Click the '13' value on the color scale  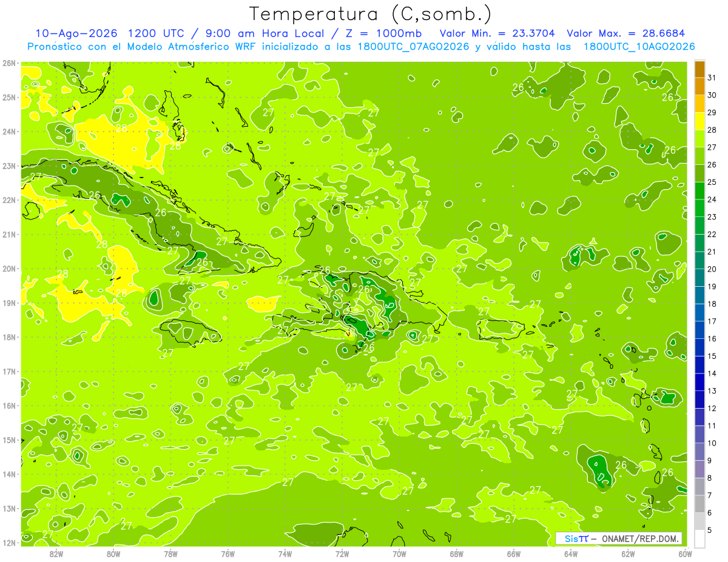(x=712, y=391)
